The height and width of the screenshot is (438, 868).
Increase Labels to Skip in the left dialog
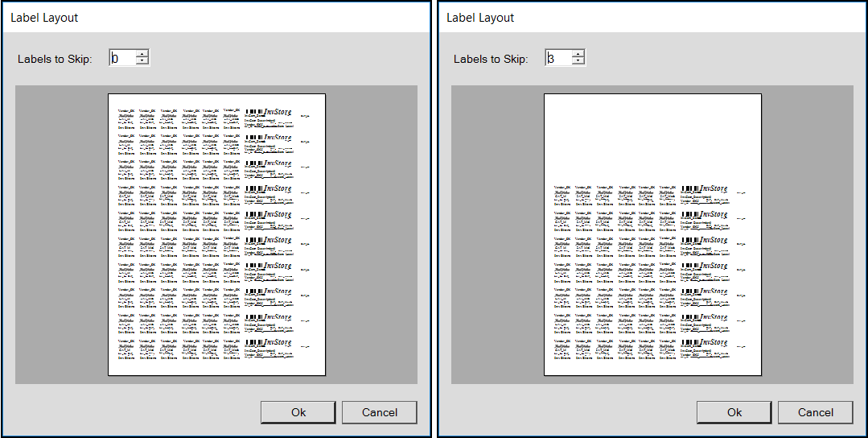pyautogui.click(x=142, y=54)
